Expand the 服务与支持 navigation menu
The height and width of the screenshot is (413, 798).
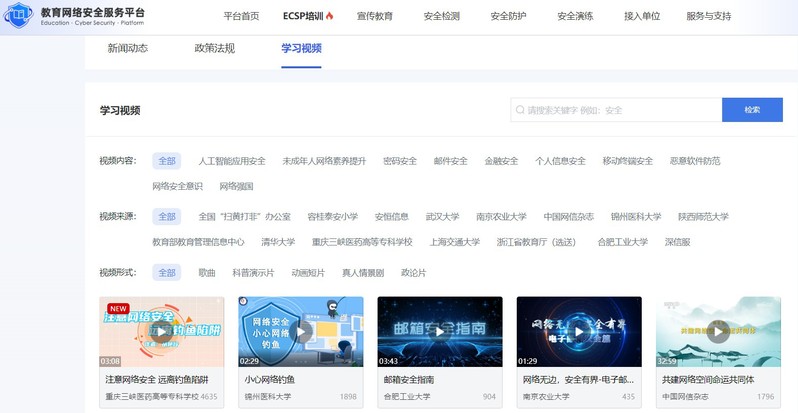708,16
